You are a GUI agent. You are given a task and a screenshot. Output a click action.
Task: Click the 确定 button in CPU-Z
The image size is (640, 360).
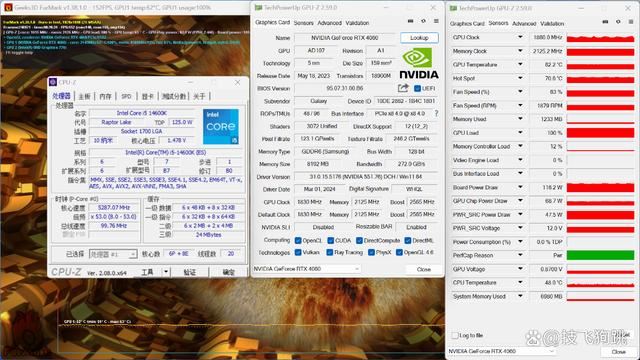point(228,272)
